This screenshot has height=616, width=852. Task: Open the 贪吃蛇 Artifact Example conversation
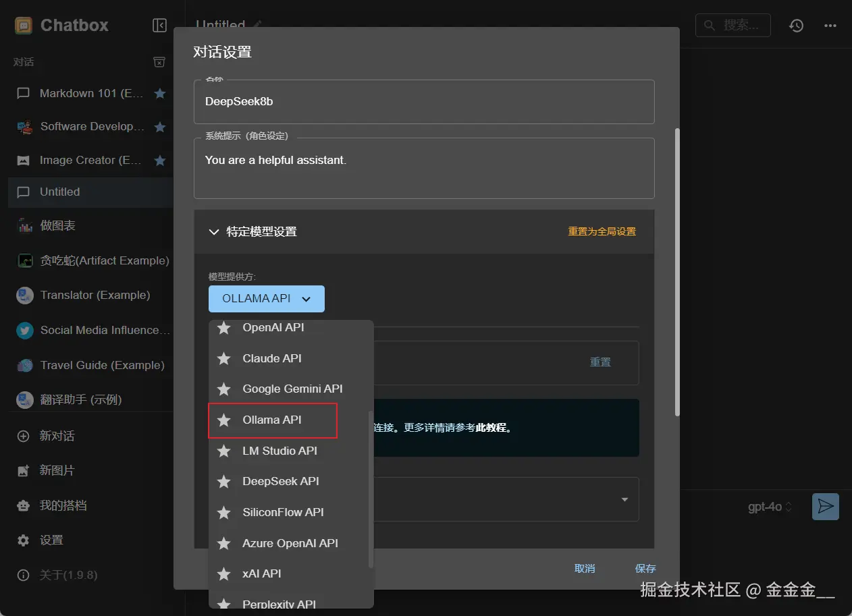[91, 260]
